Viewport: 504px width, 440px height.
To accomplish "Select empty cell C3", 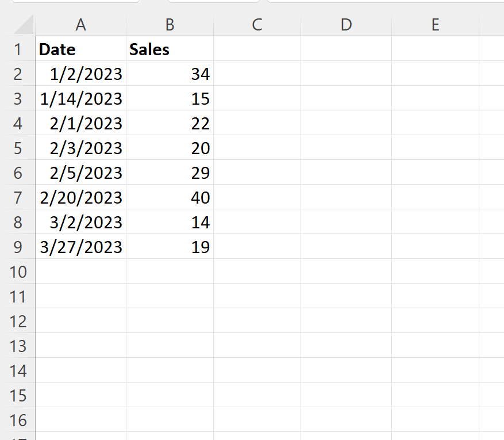I will (257, 98).
